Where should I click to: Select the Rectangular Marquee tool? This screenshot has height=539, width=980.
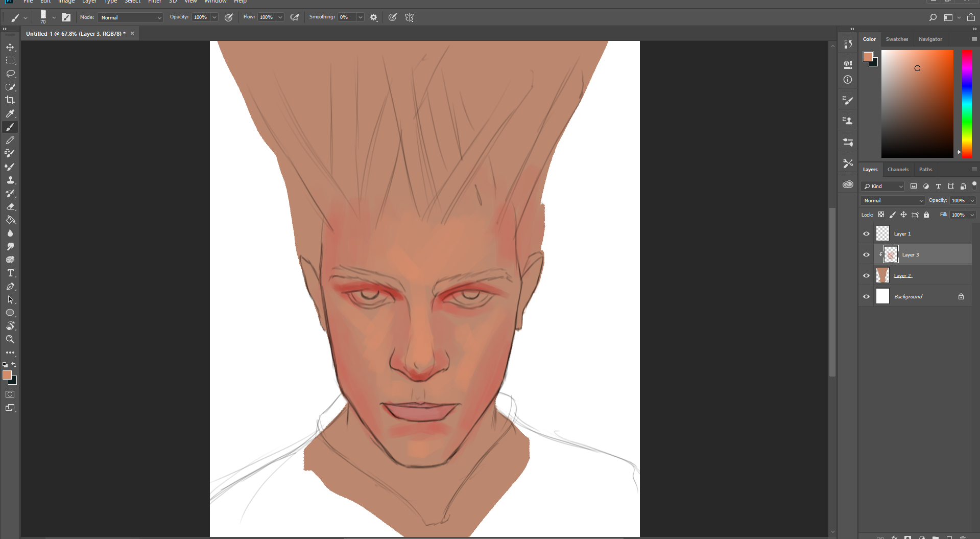pos(10,60)
